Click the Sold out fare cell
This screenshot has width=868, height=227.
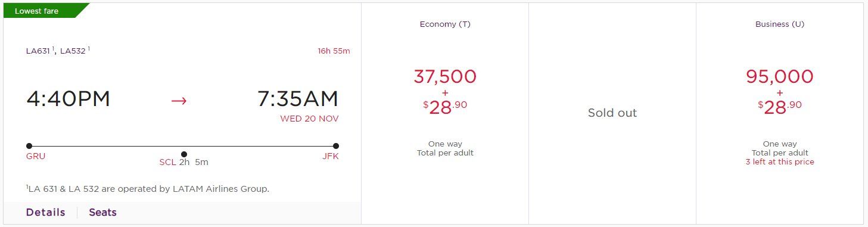click(x=612, y=114)
